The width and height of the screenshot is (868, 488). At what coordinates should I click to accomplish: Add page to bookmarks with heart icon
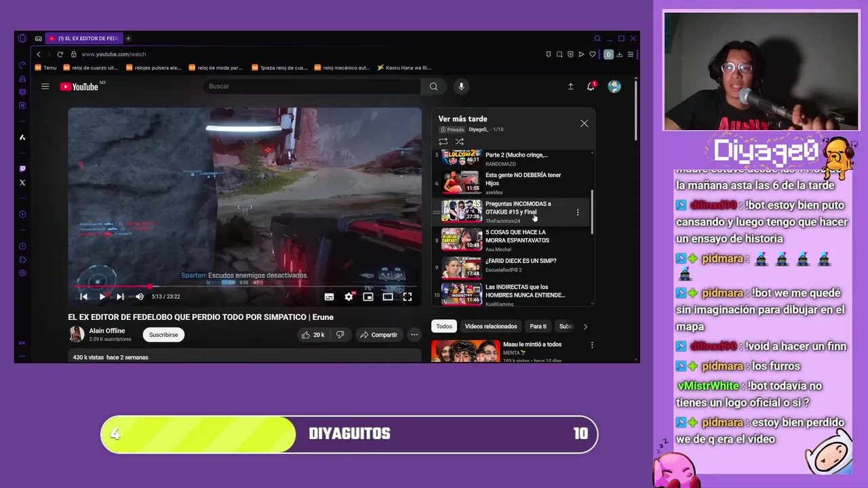coord(592,54)
